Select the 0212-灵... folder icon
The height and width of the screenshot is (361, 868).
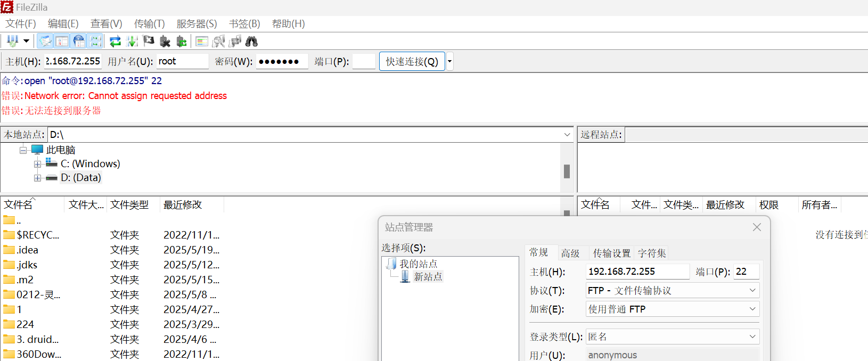pos(9,294)
